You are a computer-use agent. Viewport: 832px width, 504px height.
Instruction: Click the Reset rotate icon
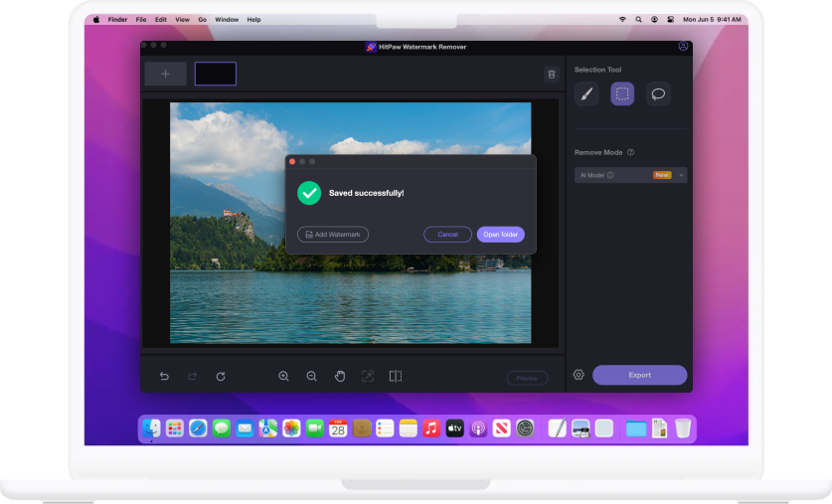click(221, 377)
